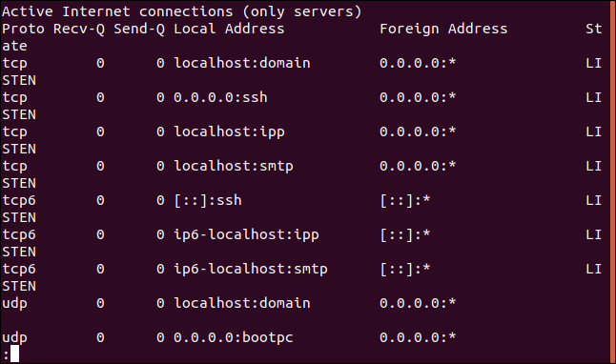Click foreign address '0.0.0.0:*' of bootpc row
The height and width of the screenshot is (364, 616).
(418, 337)
